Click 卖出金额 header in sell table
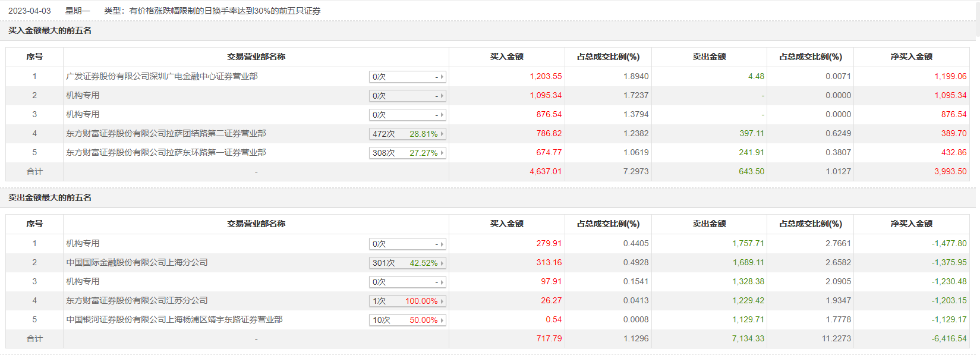 (x=709, y=224)
